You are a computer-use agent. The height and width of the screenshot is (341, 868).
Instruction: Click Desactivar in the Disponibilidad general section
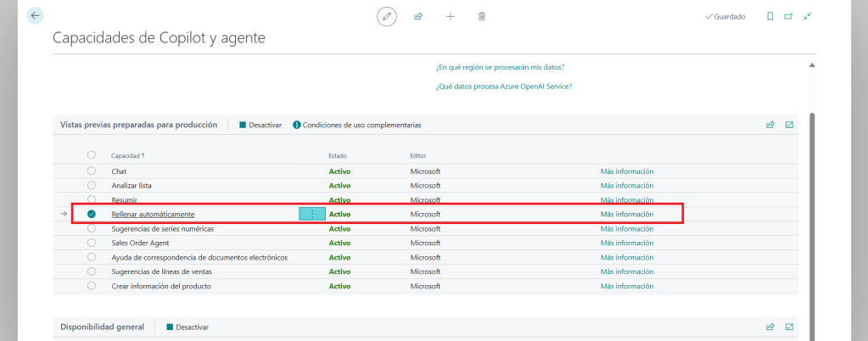tap(188, 327)
